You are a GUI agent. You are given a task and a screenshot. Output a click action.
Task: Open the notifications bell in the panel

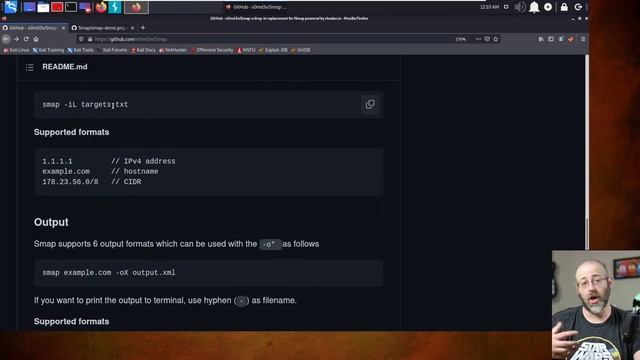[x=534, y=7]
